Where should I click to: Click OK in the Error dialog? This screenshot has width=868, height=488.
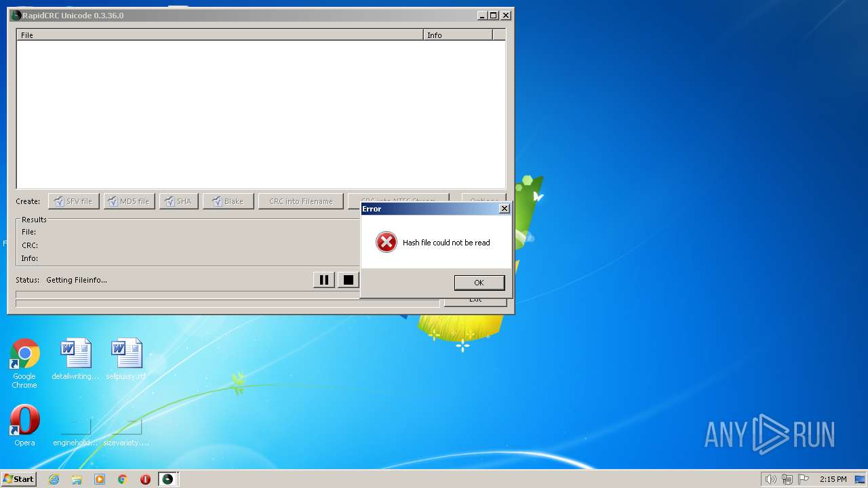coord(479,283)
